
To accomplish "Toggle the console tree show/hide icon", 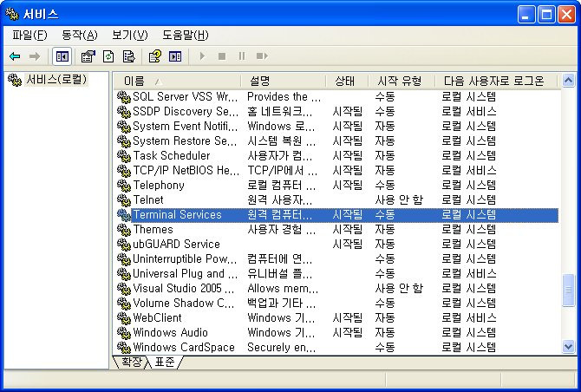I will click(62, 56).
